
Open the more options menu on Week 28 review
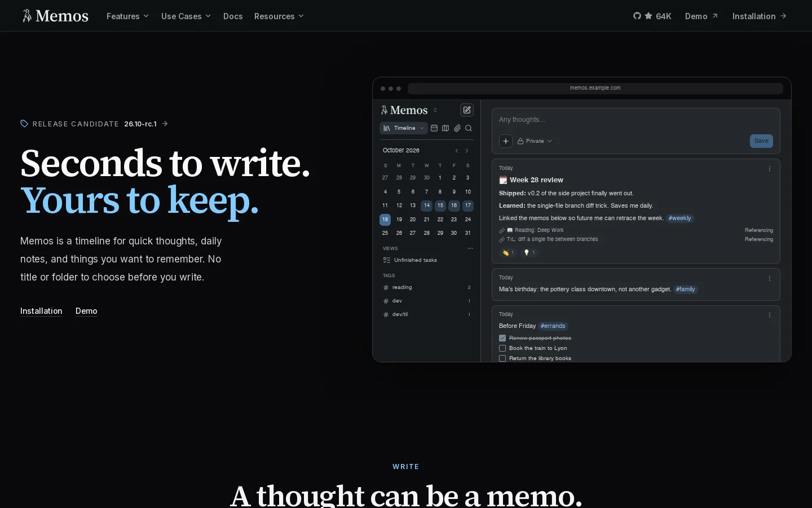[x=770, y=169]
